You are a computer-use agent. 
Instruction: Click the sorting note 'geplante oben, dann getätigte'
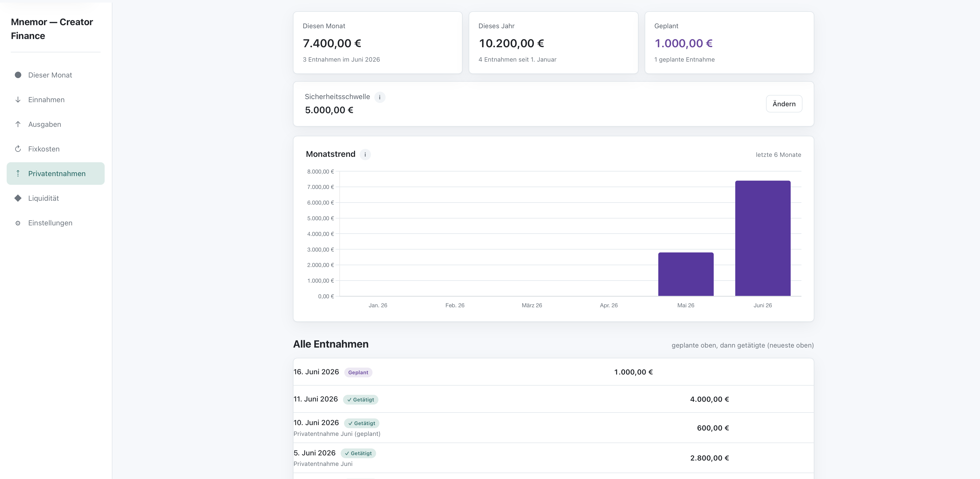pos(742,345)
